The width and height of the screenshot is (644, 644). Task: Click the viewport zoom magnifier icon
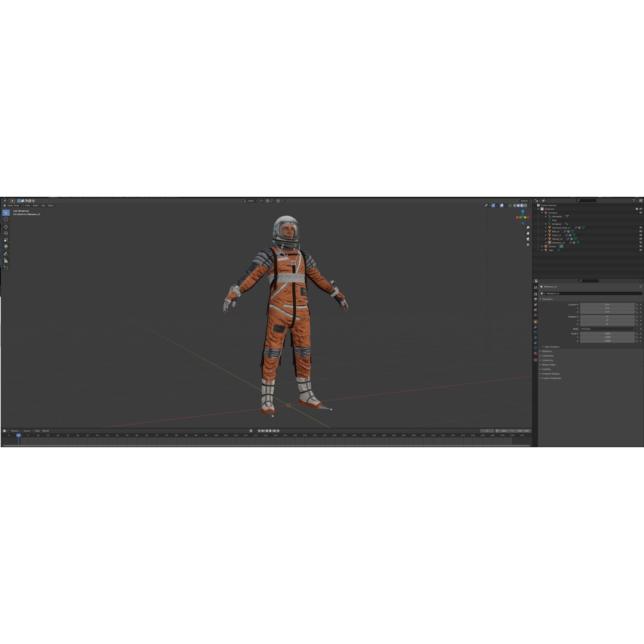tap(528, 228)
